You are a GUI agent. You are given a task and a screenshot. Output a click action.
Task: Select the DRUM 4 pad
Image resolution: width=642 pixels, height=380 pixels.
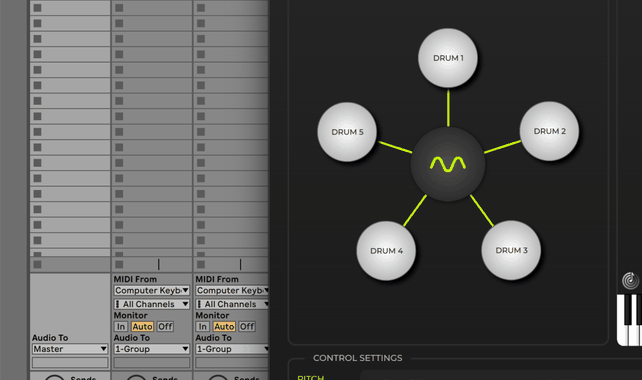[386, 251]
